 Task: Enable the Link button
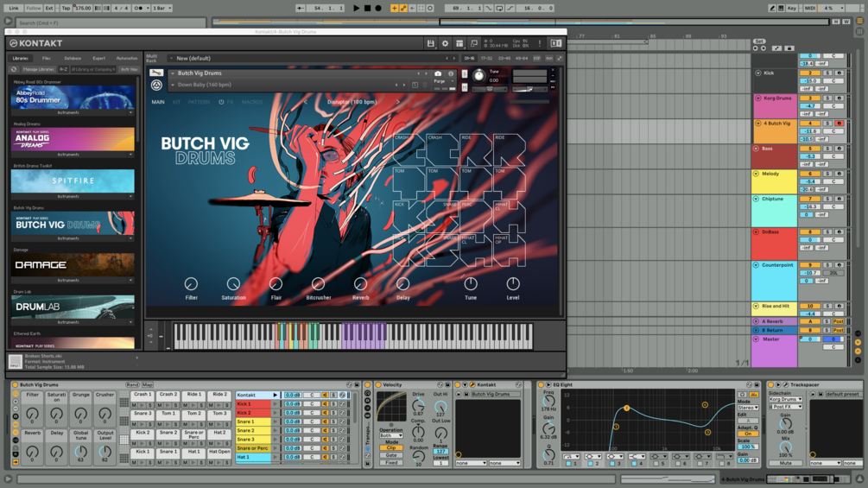click(13, 9)
